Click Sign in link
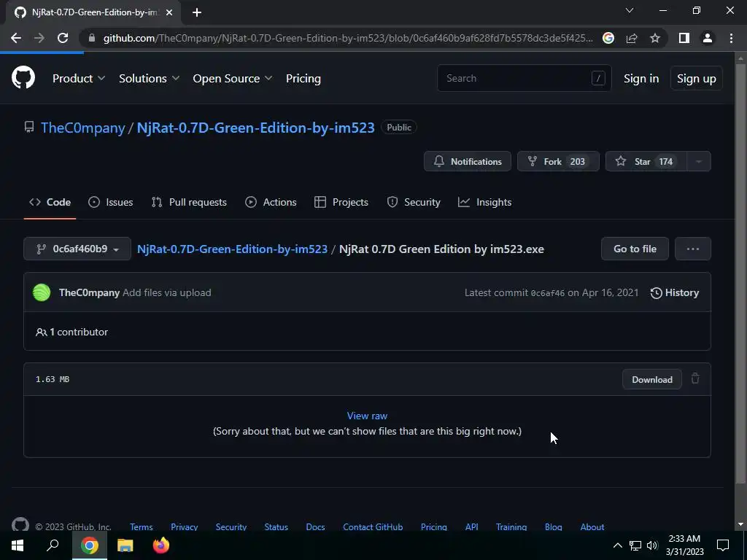The width and height of the screenshot is (747, 560). [x=641, y=79]
